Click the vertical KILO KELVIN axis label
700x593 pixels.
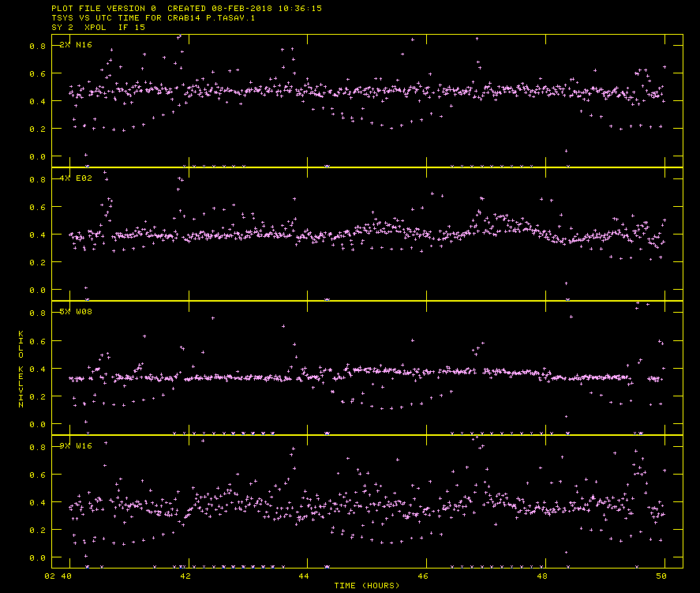pyautogui.click(x=21, y=368)
